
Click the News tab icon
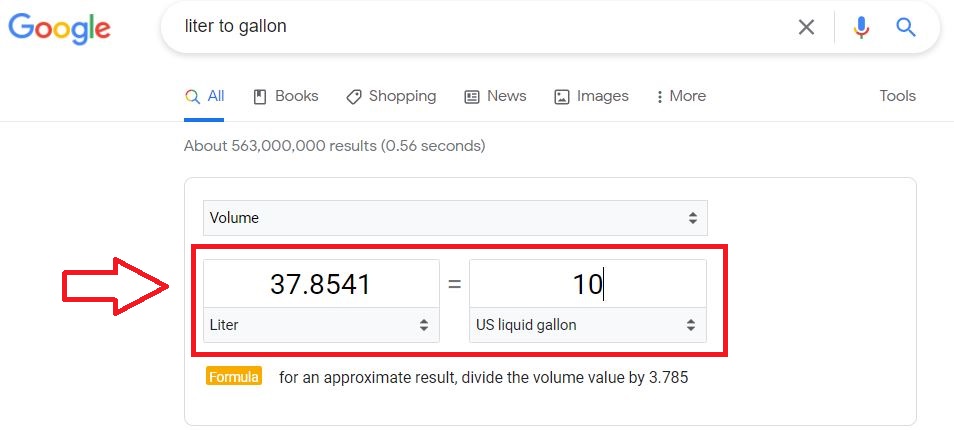point(472,97)
